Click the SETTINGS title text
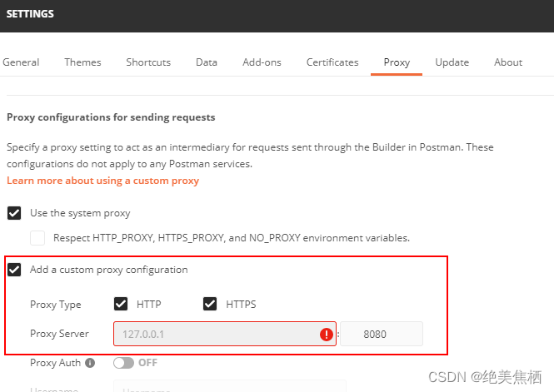 [30, 14]
